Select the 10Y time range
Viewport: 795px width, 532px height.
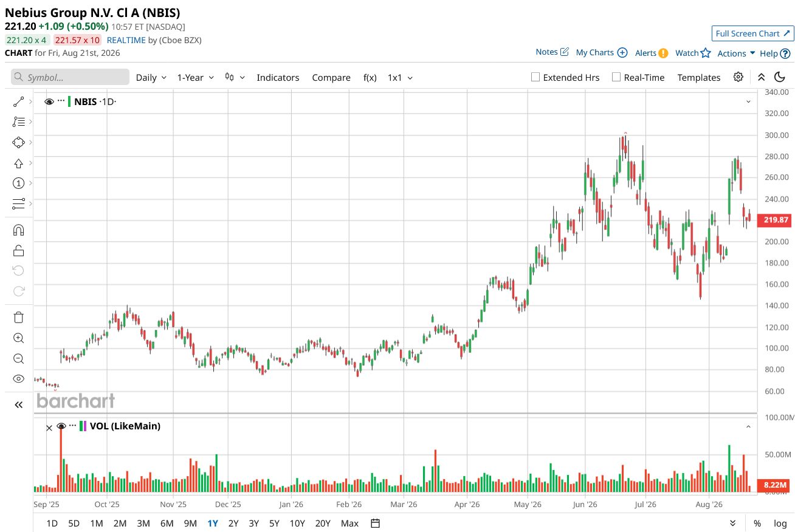(x=297, y=523)
